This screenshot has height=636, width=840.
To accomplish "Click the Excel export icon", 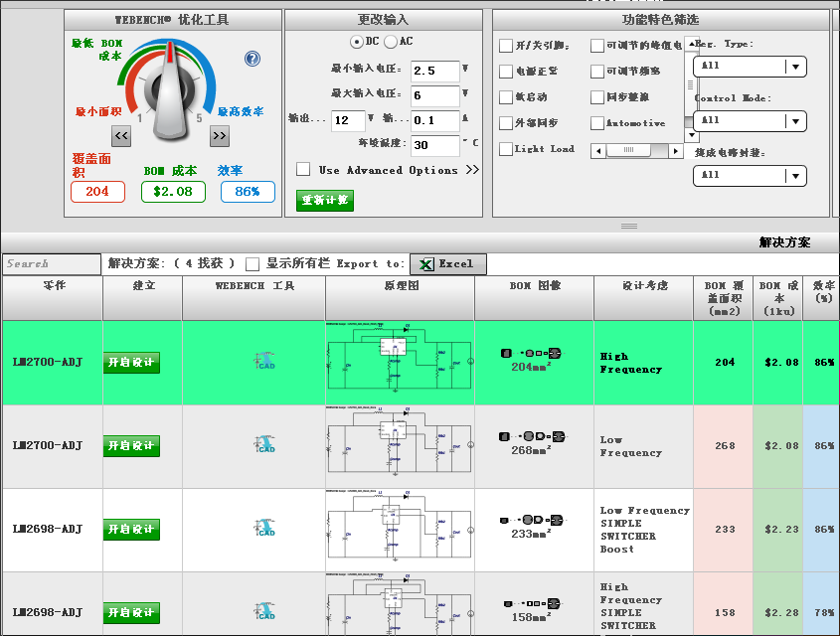I will click(x=426, y=264).
